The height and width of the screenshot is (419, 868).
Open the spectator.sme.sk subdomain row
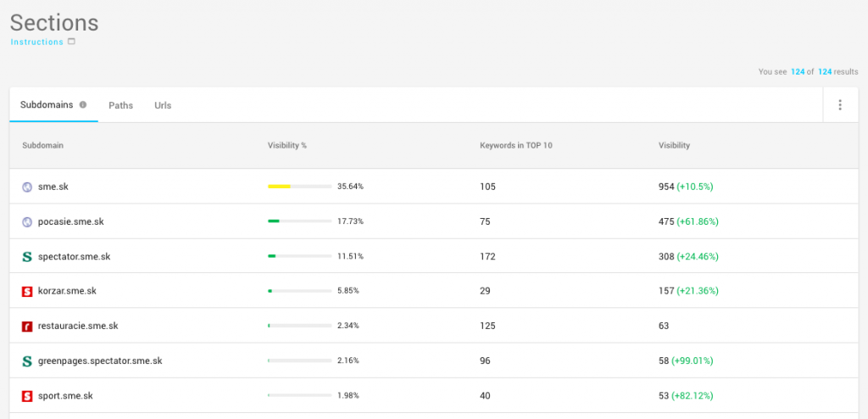[x=434, y=256]
